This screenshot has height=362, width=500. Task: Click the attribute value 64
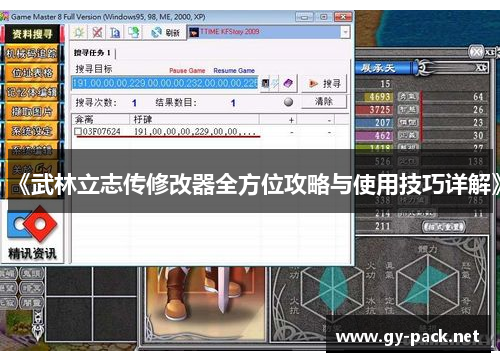coord(478,97)
